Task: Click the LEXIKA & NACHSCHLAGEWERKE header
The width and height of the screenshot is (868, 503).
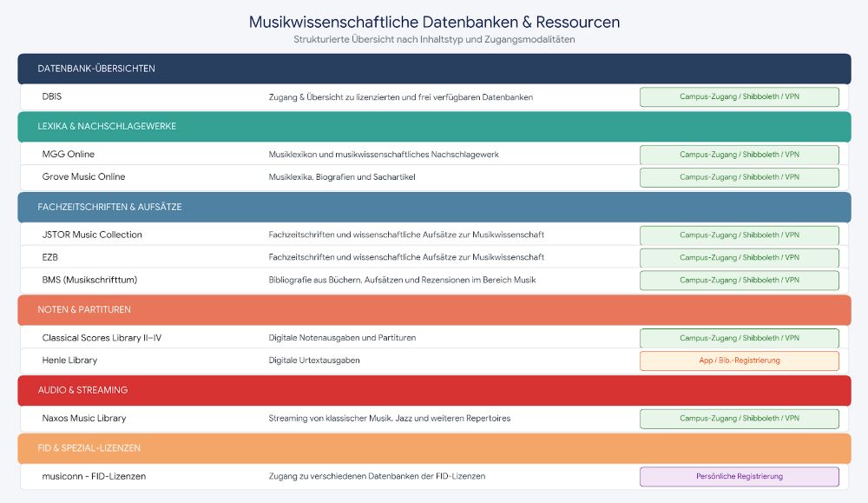Action: [x=434, y=126]
